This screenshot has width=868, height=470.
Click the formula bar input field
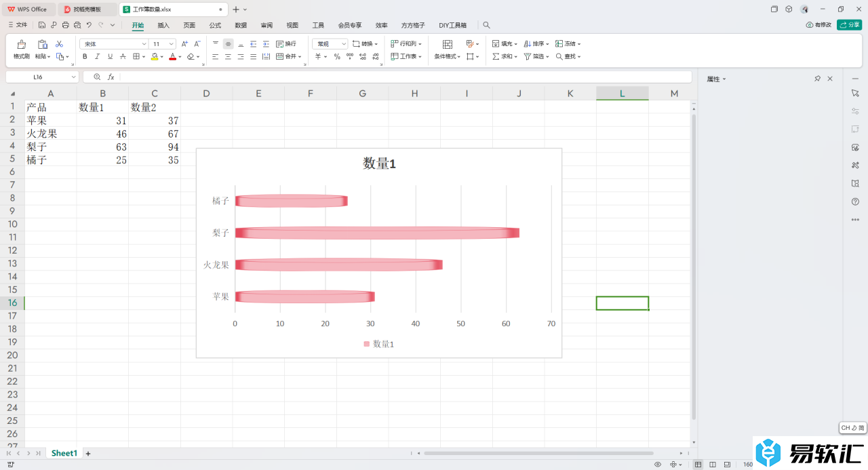(x=406, y=77)
